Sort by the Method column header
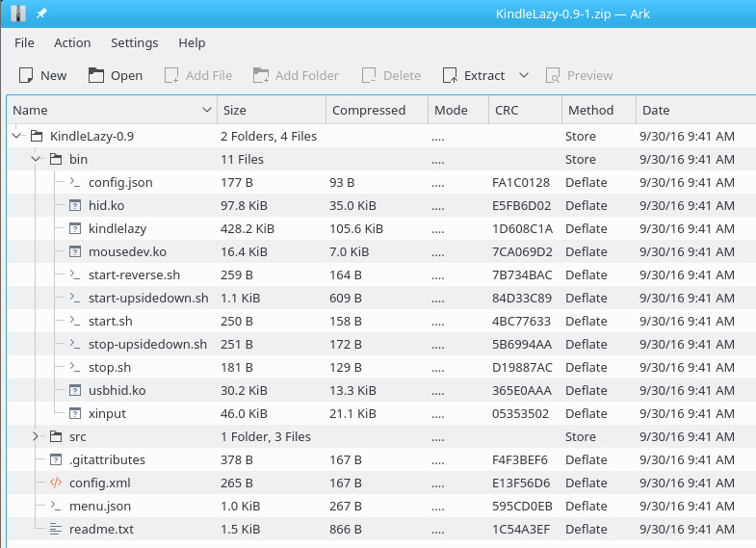This screenshot has width=756, height=548. tap(599, 110)
